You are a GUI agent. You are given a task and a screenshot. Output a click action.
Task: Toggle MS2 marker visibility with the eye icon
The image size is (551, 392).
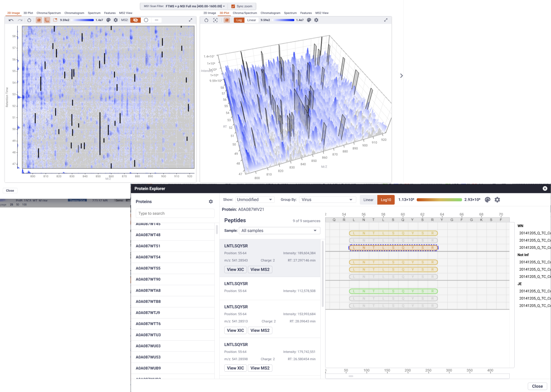pos(135,20)
